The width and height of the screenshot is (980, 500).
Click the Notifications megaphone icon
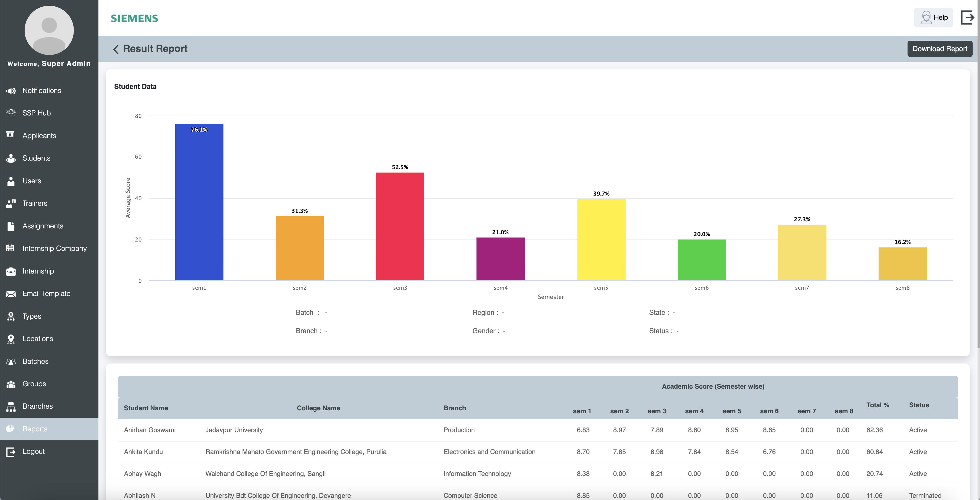pos(11,91)
